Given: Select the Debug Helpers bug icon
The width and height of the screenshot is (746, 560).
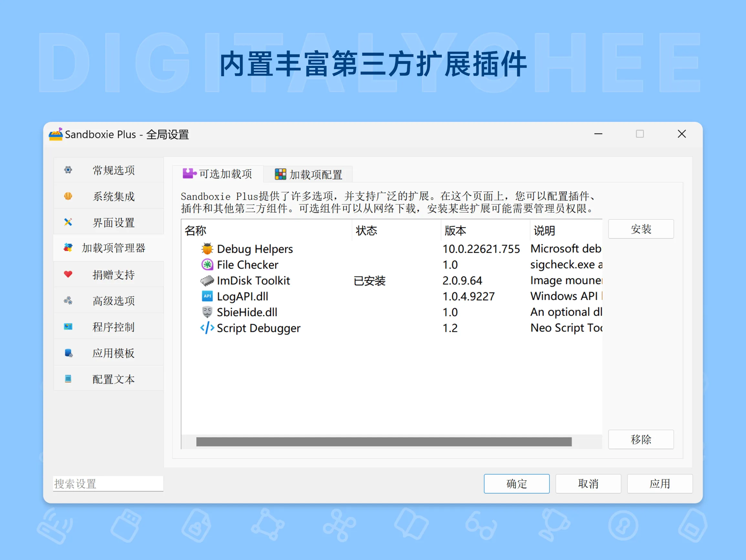Looking at the screenshot, I should 207,249.
